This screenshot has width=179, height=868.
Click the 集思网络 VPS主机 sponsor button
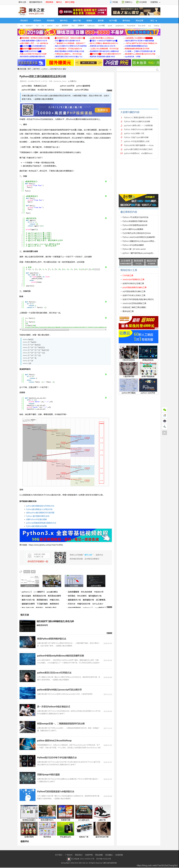click(x=138, y=262)
